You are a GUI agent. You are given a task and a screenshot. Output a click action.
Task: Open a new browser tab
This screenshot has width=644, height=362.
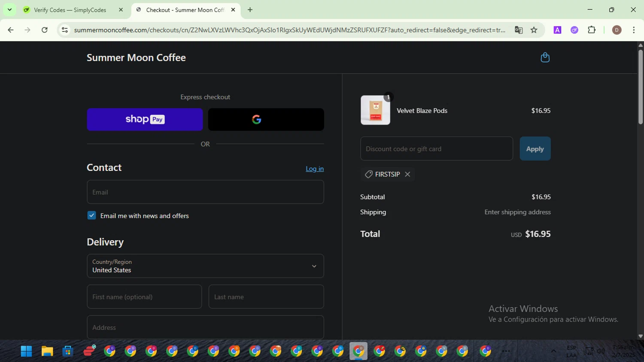click(250, 10)
